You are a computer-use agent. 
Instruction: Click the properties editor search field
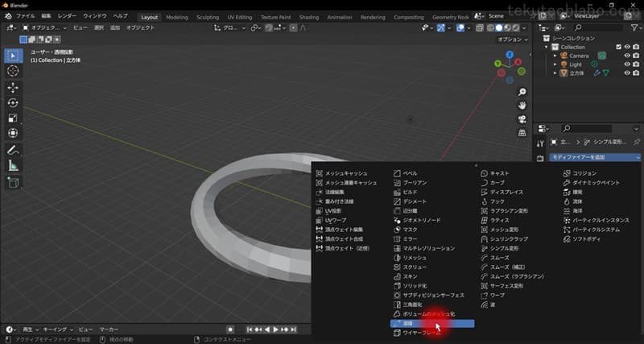pos(587,129)
